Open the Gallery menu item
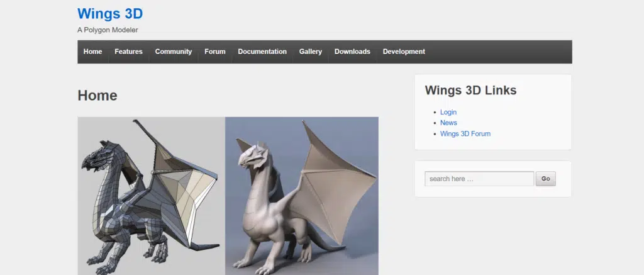The height and width of the screenshot is (275, 644). point(311,52)
